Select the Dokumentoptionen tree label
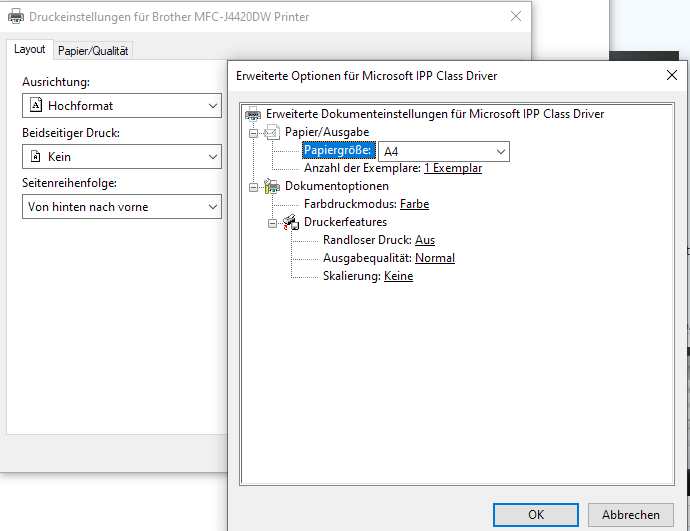 pos(337,186)
